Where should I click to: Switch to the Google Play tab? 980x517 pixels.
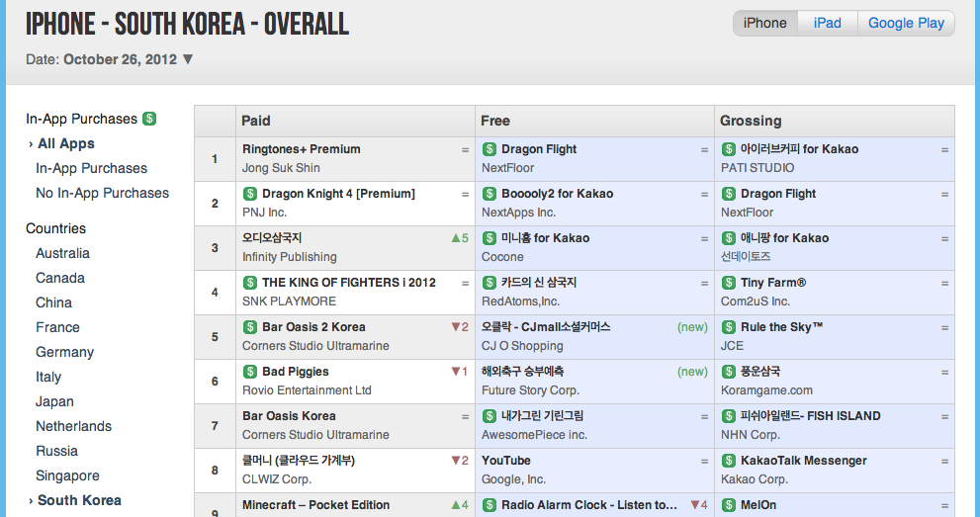[906, 23]
